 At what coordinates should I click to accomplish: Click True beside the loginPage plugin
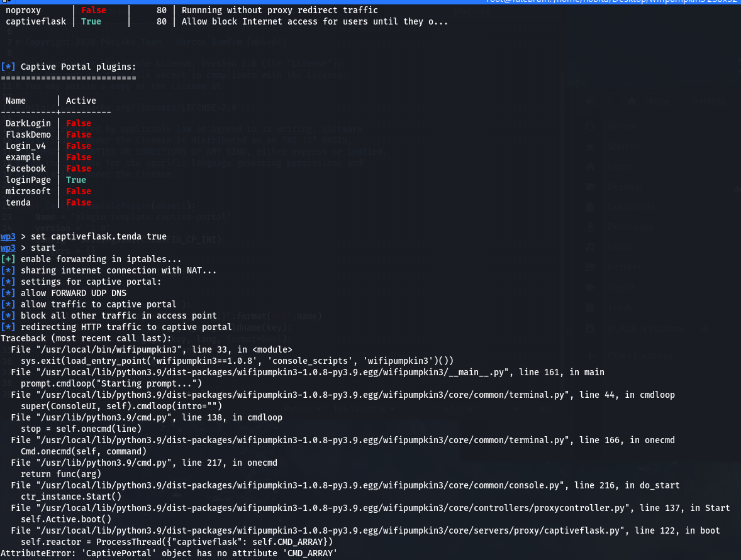75,180
